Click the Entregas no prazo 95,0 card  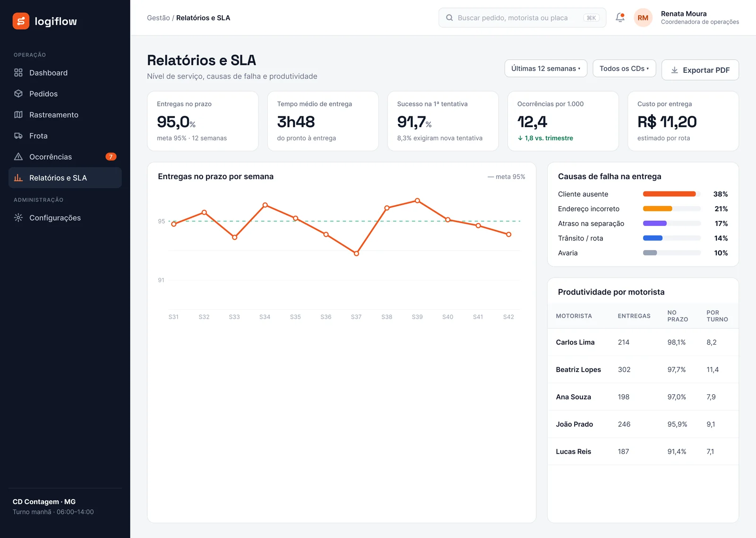[203, 121]
